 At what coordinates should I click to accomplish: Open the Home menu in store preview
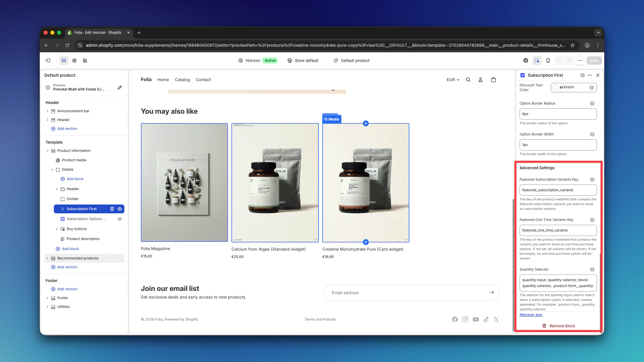(163, 80)
